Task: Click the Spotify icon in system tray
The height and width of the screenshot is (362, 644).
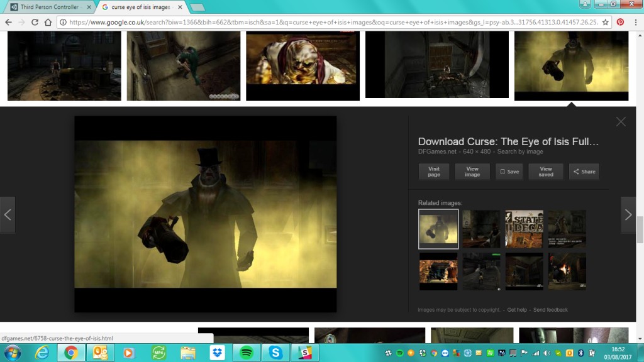Action: tap(399, 353)
